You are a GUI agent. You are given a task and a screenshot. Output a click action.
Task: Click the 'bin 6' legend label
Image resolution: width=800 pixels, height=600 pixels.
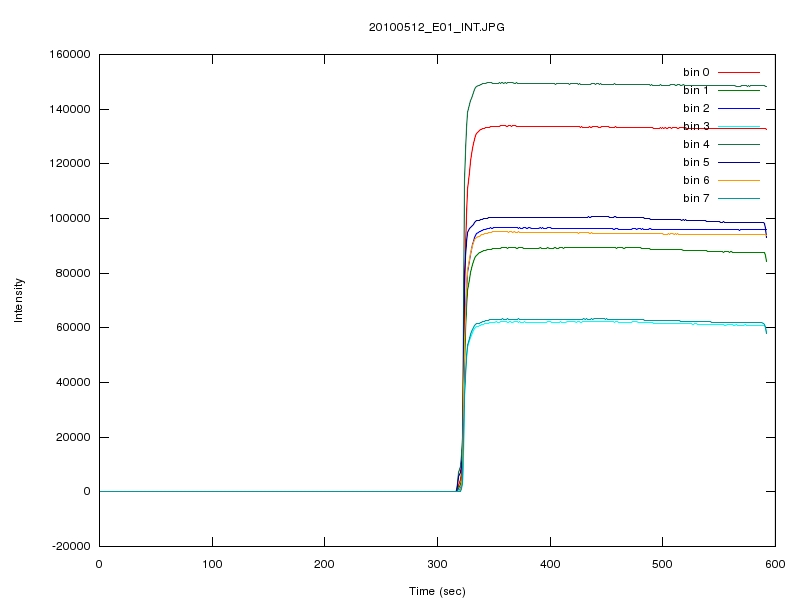click(696, 180)
